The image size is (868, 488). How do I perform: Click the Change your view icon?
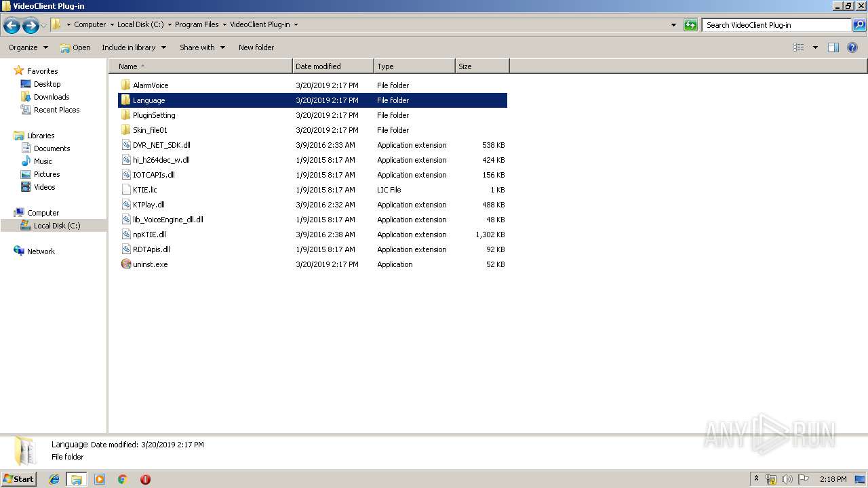[x=799, y=47]
